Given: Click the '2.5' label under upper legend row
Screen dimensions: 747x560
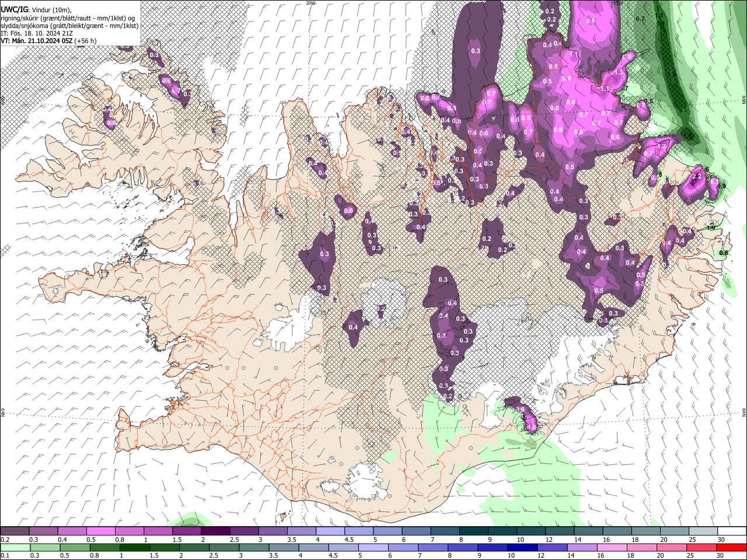Looking at the screenshot, I should pyautogui.click(x=234, y=540).
